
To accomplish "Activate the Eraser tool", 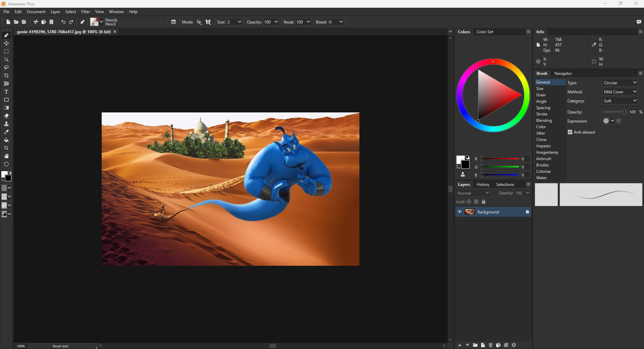I will pos(6,116).
